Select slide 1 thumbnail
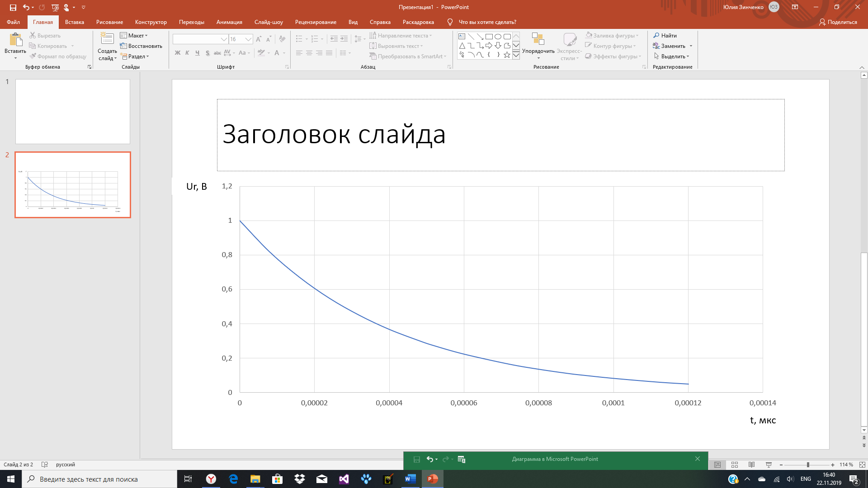The height and width of the screenshot is (488, 868). [x=73, y=112]
